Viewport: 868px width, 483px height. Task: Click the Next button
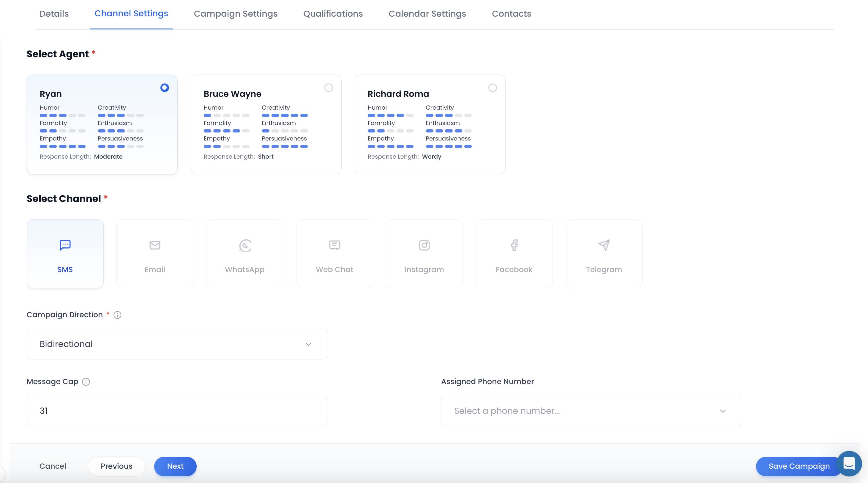(x=175, y=466)
